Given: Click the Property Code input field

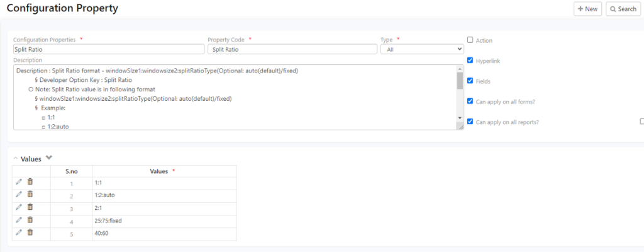Looking at the screenshot, I should point(292,49).
